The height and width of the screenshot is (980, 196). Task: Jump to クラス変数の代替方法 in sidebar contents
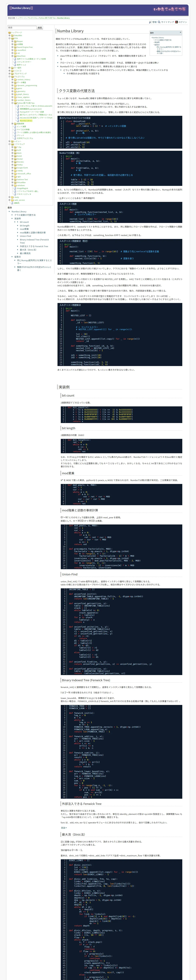(x=25, y=215)
